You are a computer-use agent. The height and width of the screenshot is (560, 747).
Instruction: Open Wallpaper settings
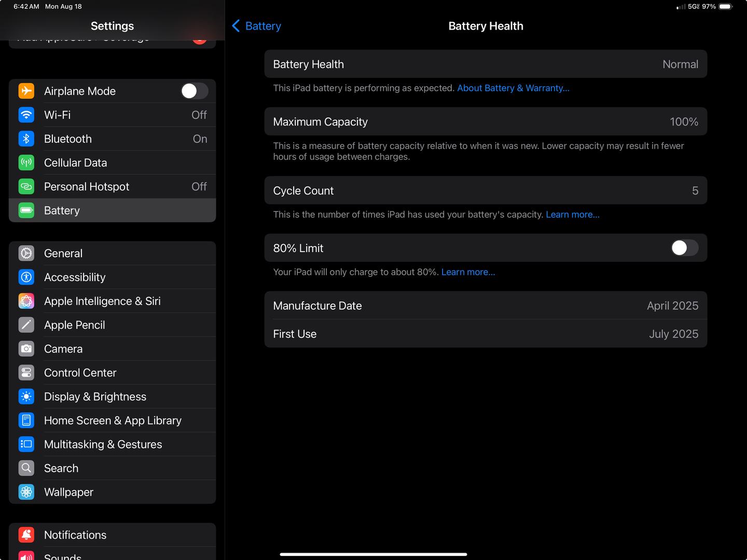pyautogui.click(x=113, y=492)
